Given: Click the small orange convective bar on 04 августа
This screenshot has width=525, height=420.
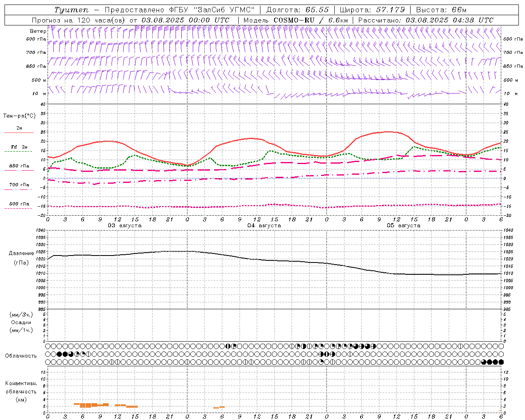Looking at the screenshot, I should click(219, 407).
